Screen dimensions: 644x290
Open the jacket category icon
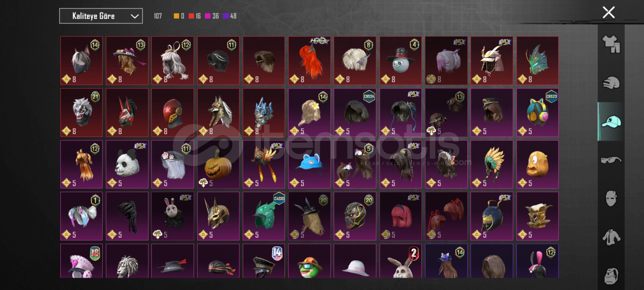[611, 237]
